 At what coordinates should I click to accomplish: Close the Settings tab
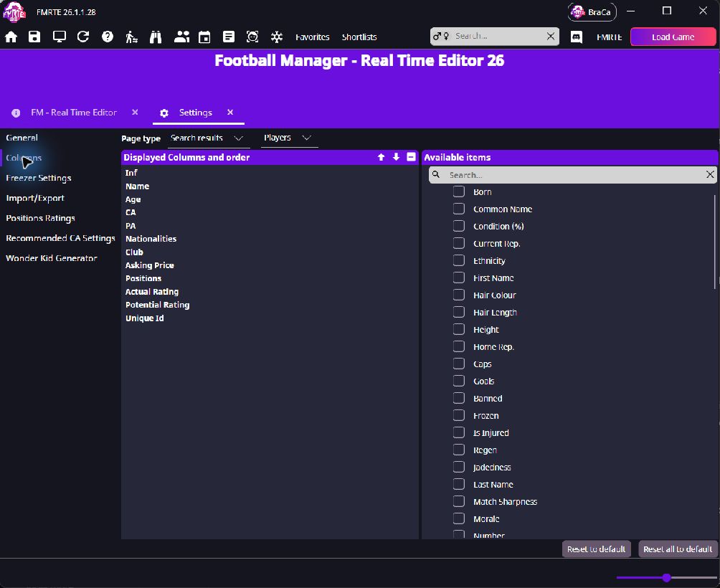[x=230, y=112]
